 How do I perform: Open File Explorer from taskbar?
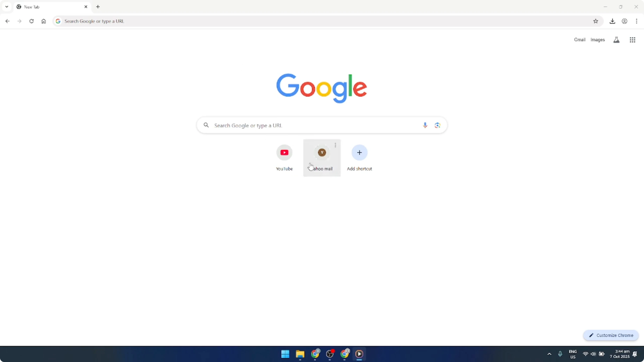click(300, 354)
